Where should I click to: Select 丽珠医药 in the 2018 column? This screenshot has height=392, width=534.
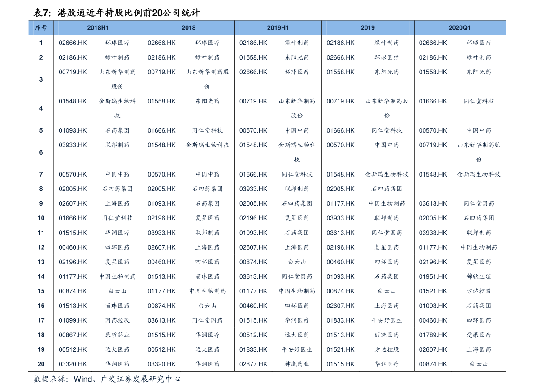(x=208, y=277)
